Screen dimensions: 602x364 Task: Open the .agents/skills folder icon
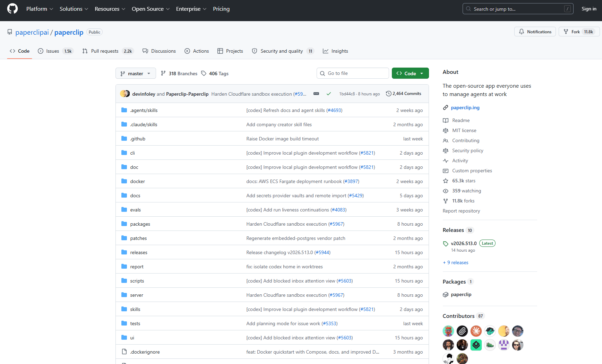(x=124, y=110)
